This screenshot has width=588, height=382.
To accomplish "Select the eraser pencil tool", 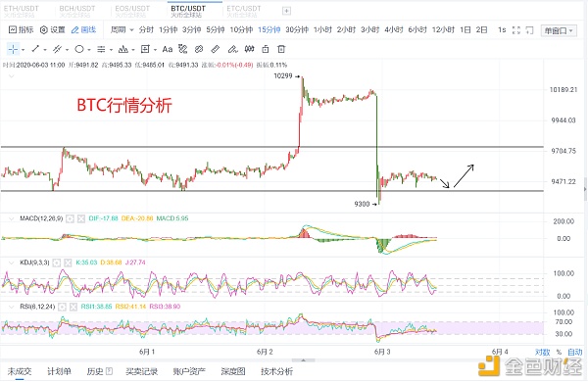I will (232, 49).
